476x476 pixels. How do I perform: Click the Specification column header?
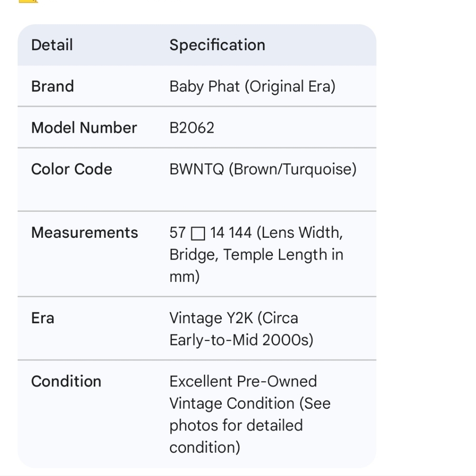(x=218, y=45)
